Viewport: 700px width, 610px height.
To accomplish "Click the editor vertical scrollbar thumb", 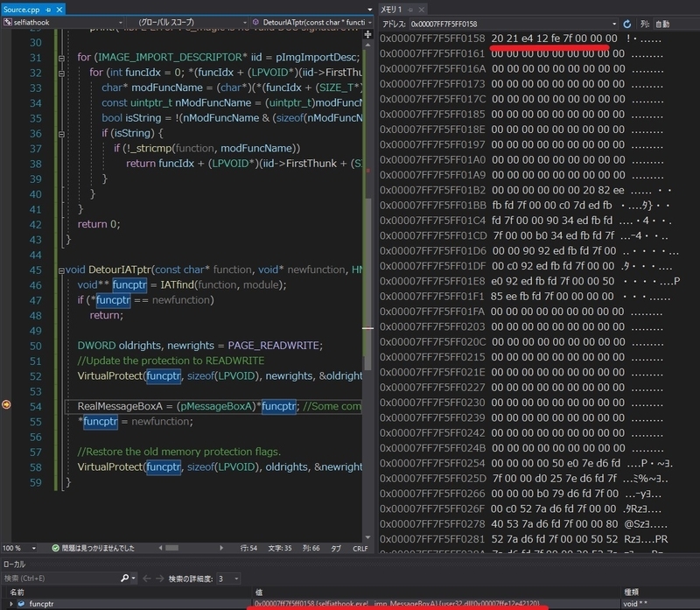I will coord(367,284).
